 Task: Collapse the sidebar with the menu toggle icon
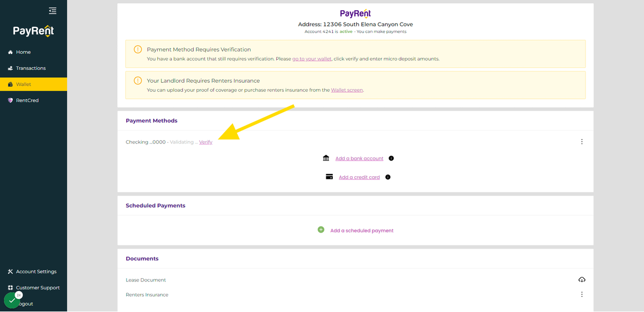[52, 10]
